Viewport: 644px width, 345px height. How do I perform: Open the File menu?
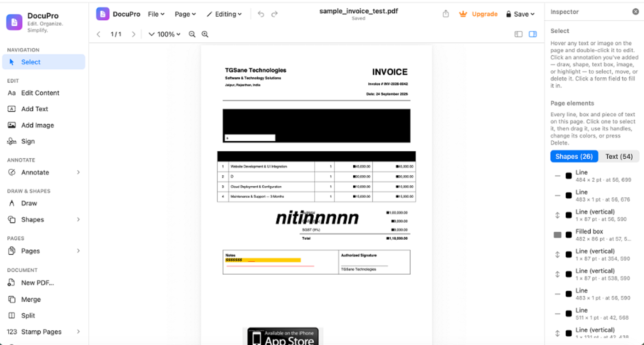(x=156, y=14)
